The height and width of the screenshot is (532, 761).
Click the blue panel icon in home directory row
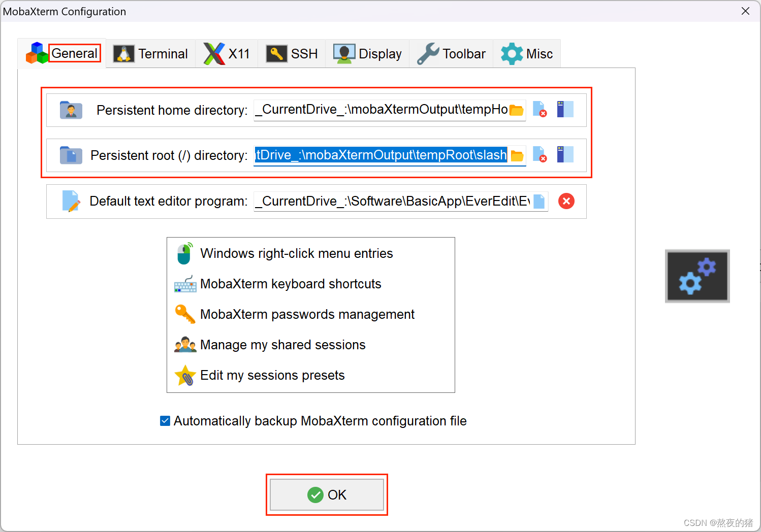(x=565, y=109)
